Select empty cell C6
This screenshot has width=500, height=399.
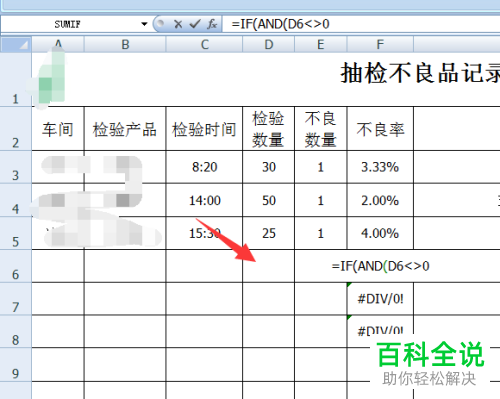click(x=204, y=266)
